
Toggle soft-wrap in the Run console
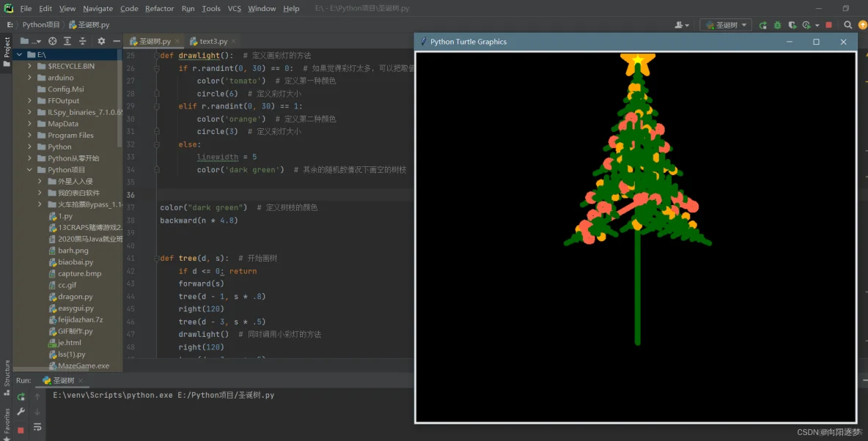tap(37, 426)
